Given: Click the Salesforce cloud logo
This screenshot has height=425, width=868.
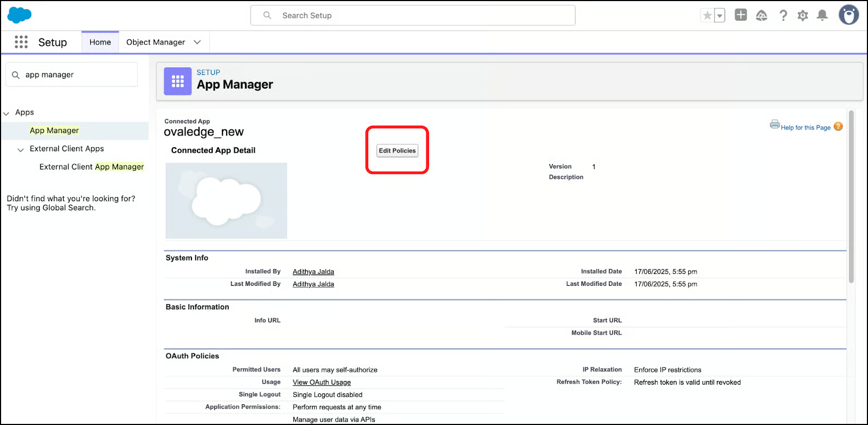Looking at the screenshot, I should pyautogui.click(x=20, y=15).
